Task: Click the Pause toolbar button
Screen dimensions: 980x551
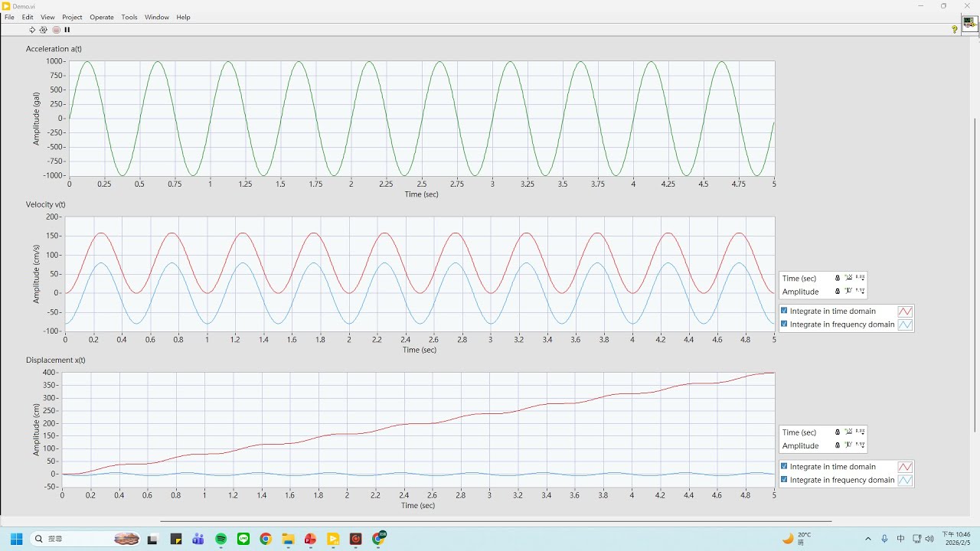Action: point(67,30)
